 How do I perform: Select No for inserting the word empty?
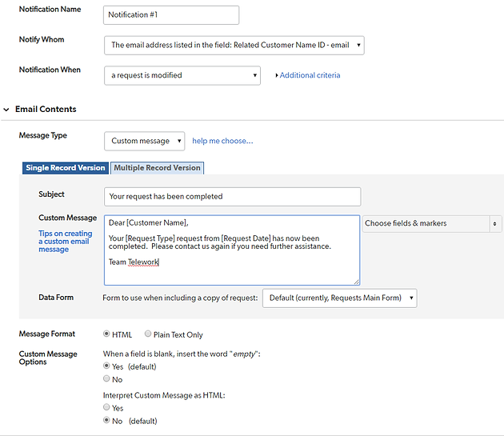tap(106, 378)
